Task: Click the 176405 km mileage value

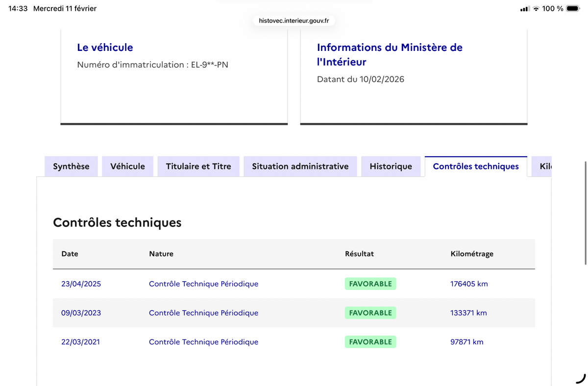Action: [x=469, y=284]
